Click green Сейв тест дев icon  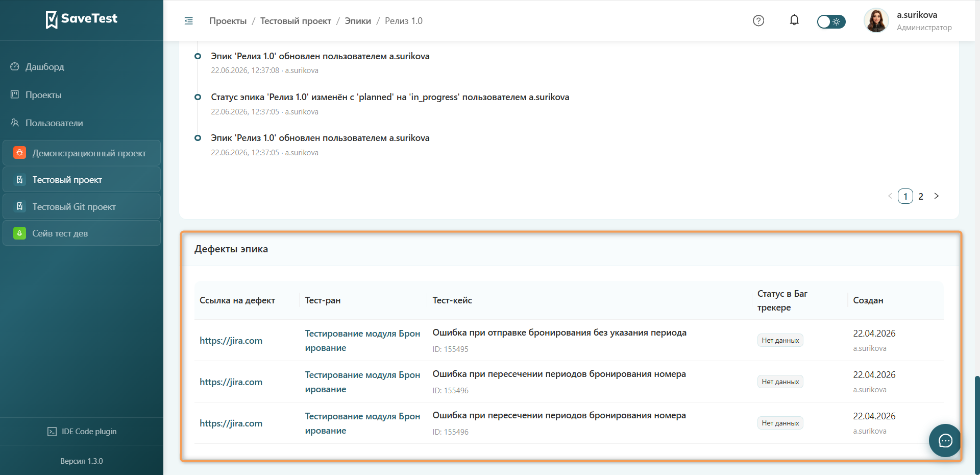(19, 233)
